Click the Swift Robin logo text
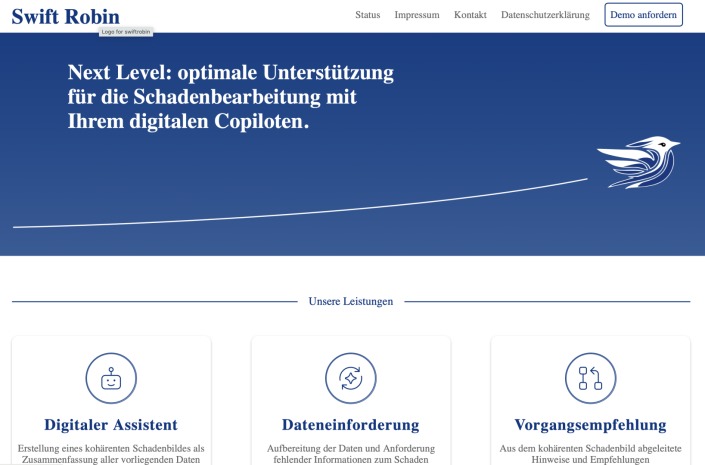Image resolution: width=705 pixels, height=465 pixels. (65, 16)
